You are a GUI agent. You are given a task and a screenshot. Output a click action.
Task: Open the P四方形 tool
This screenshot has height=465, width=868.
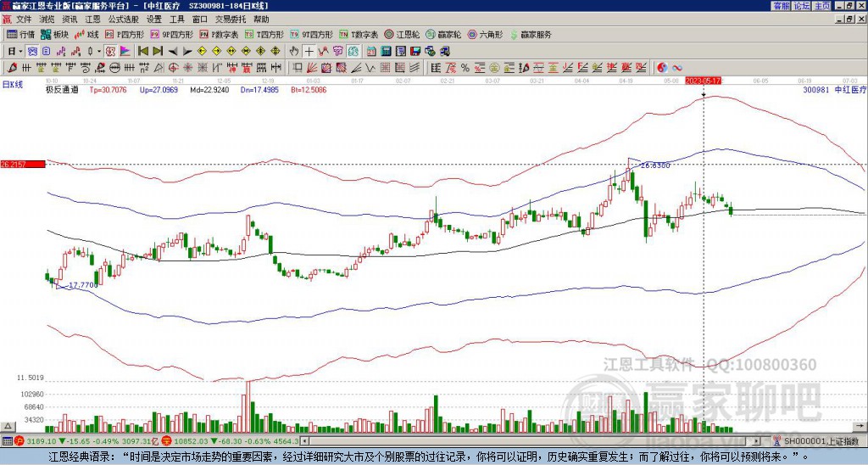pyautogui.click(x=125, y=34)
